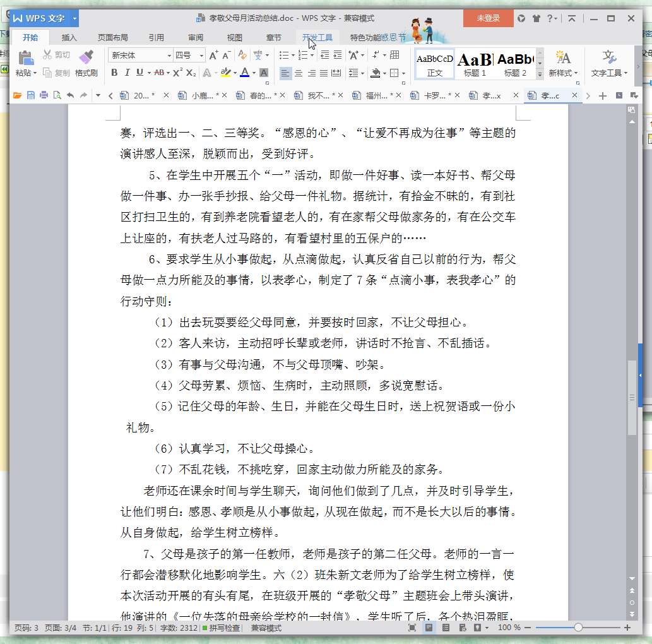
Task: Toggle Underline formatting
Action: pyautogui.click(x=139, y=73)
